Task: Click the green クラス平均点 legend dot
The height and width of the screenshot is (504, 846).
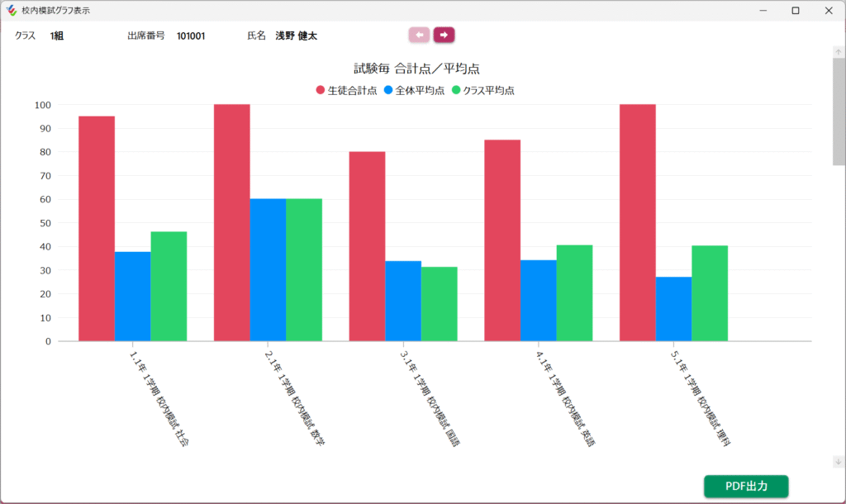Action: click(456, 90)
